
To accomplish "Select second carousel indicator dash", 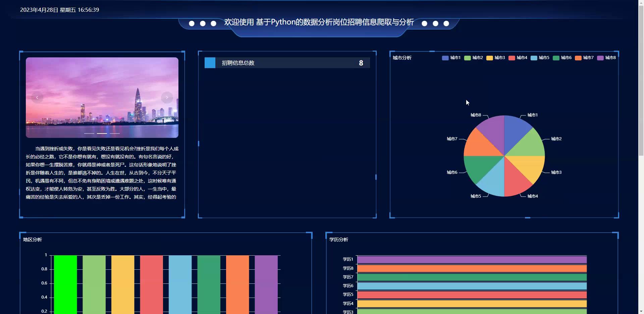I will (102, 134).
